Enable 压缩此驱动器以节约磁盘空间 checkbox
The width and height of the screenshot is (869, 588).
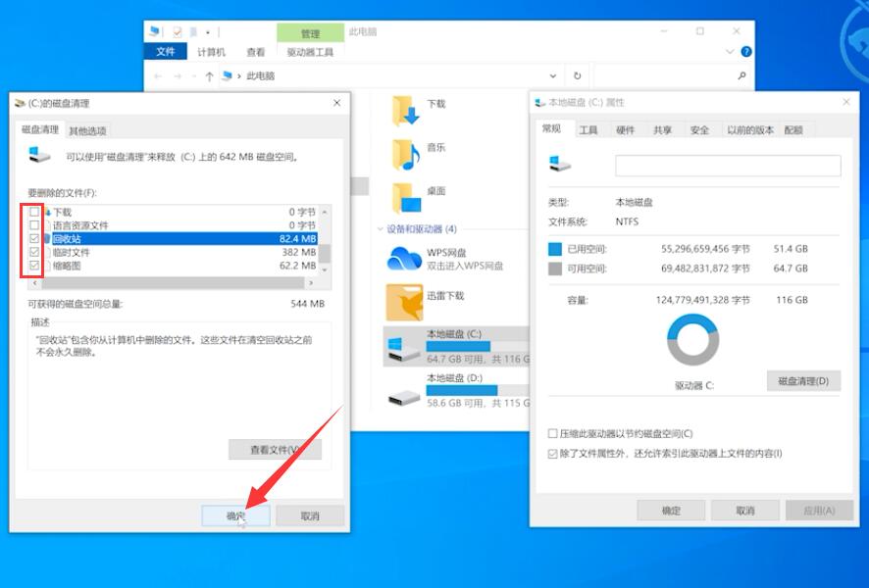552,433
